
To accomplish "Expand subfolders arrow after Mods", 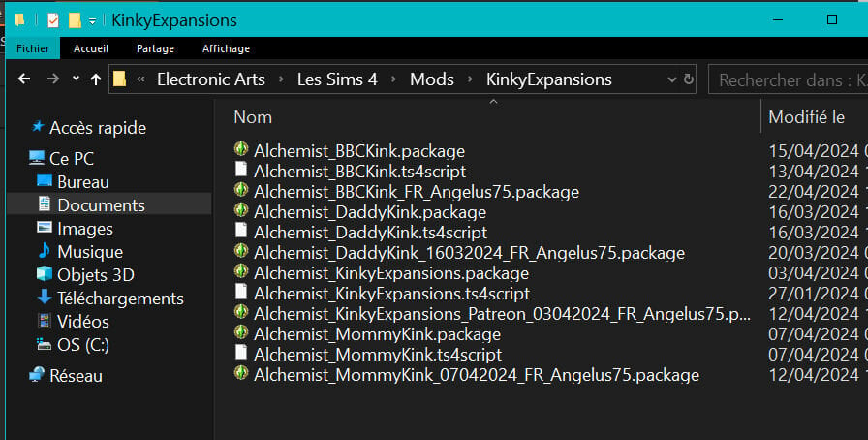I will tap(470, 79).
